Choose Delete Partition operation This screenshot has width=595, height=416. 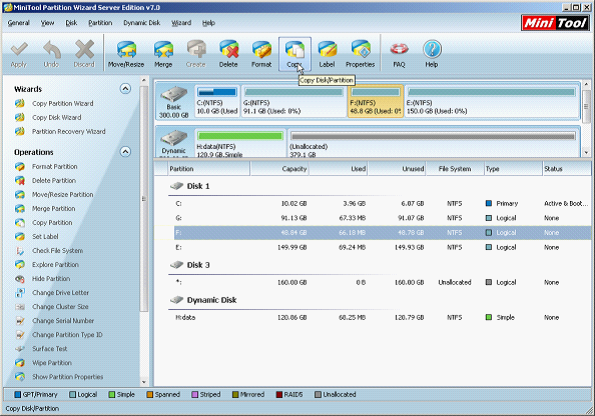[x=54, y=180]
